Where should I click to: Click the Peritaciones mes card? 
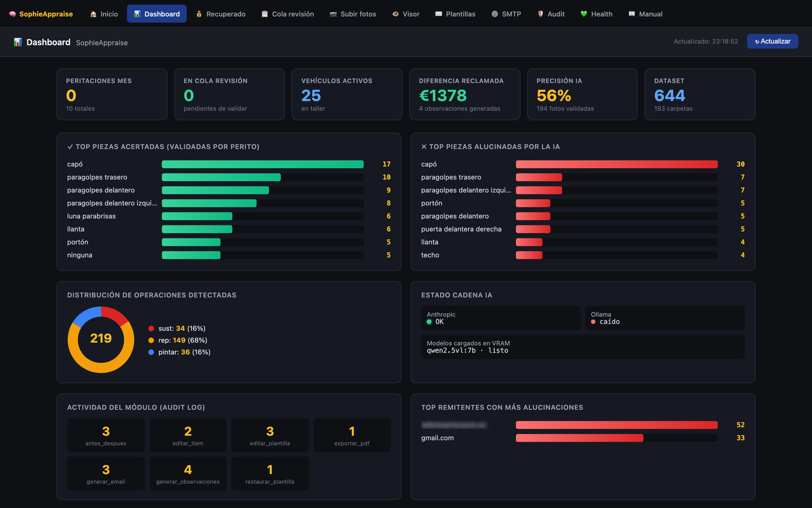point(112,94)
